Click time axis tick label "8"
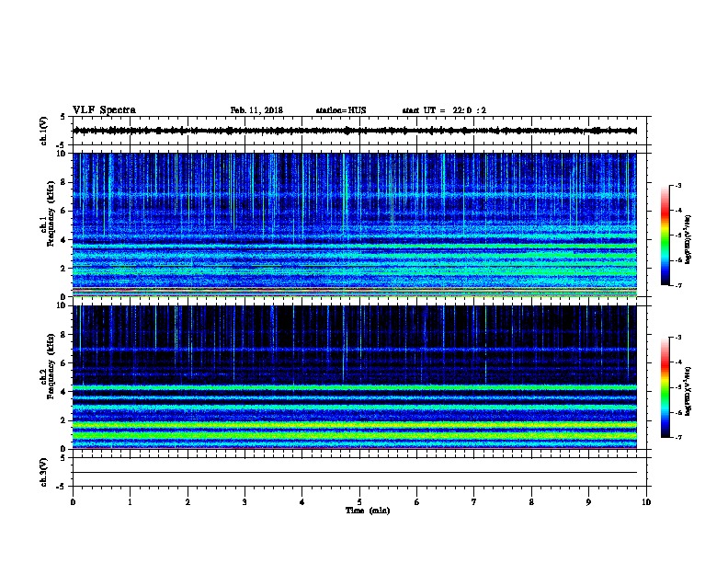This screenshot has width=728, height=563. click(x=531, y=502)
